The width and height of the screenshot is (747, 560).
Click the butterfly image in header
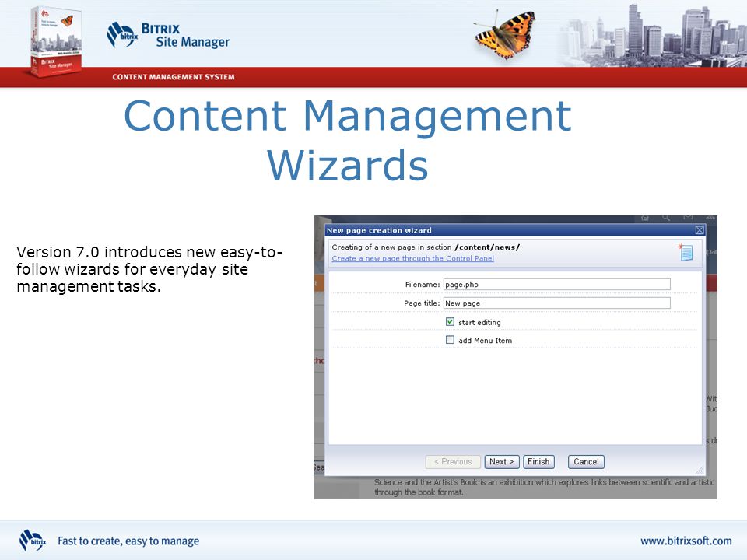point(505,34)
